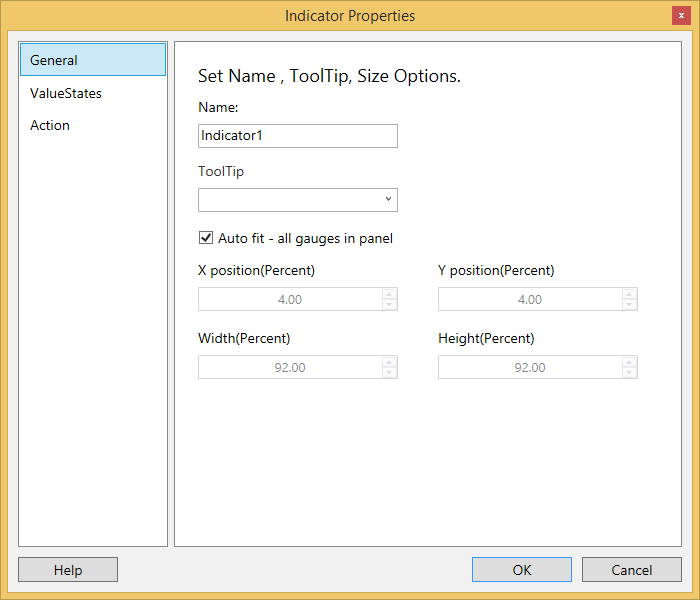Screen dimensions: 700x600
Task: Click the Help button
Action: click(68, 570)
